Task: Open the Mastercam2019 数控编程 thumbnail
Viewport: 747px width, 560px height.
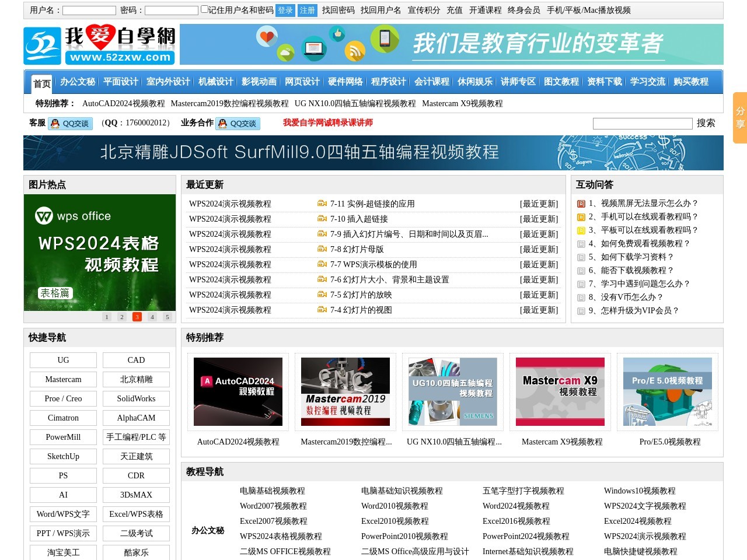Action: (345, 391)
